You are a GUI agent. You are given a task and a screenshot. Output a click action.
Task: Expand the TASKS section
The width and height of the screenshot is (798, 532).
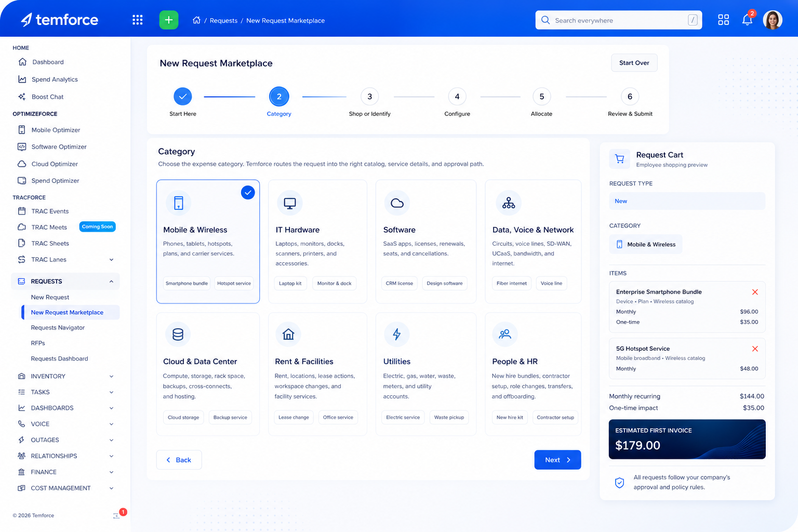(111, 392)
